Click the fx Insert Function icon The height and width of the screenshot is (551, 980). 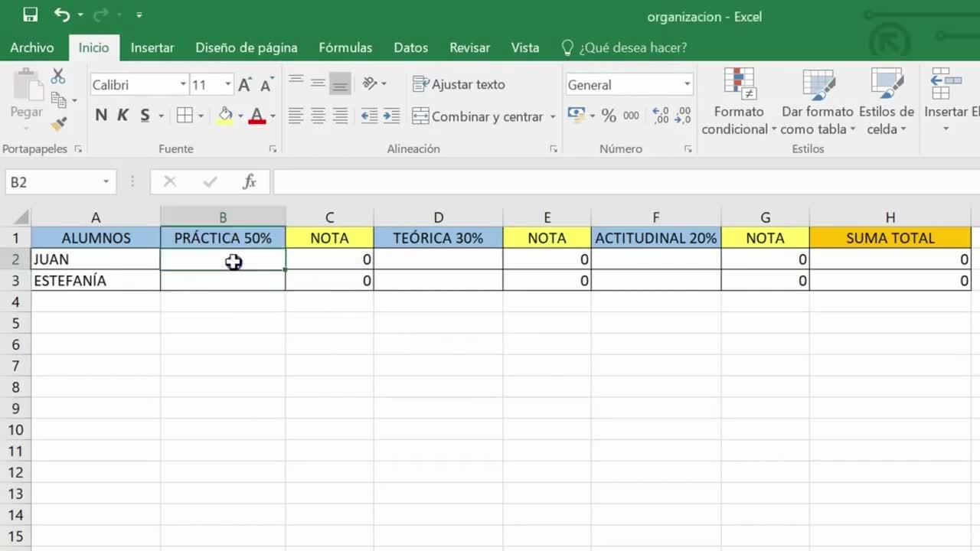pos(250,181)
